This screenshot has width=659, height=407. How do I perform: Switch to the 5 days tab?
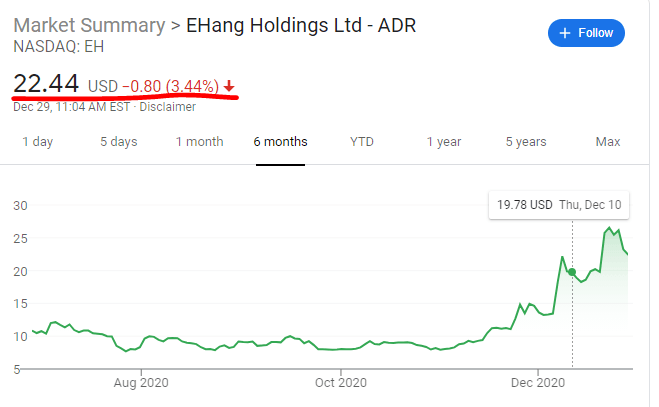pyautogui.click(x=118, y=142)
